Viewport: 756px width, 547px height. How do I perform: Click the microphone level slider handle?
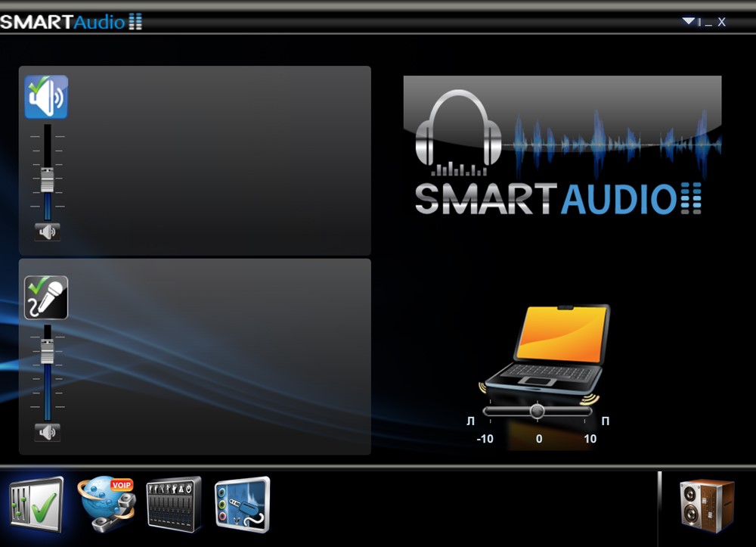[x=47, y=351]
